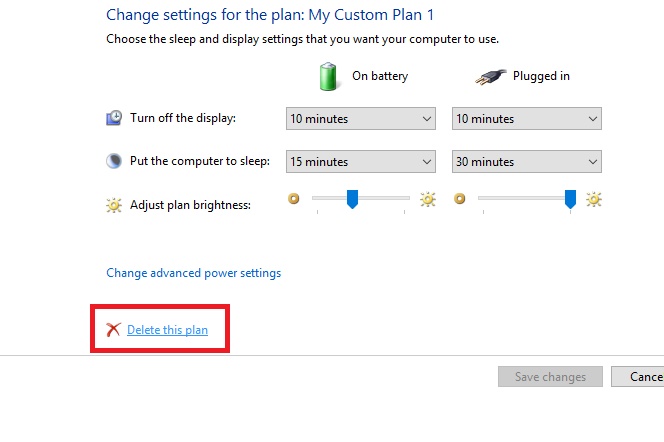Click the Save changes button
The height and width of the screenshot is (442, 664).
(550, 376)
